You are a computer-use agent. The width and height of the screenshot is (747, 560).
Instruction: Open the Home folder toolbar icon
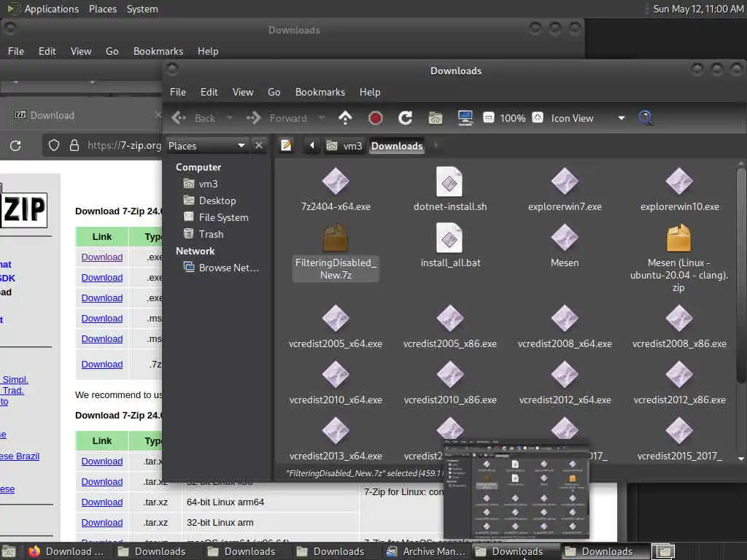click(436, 117)
